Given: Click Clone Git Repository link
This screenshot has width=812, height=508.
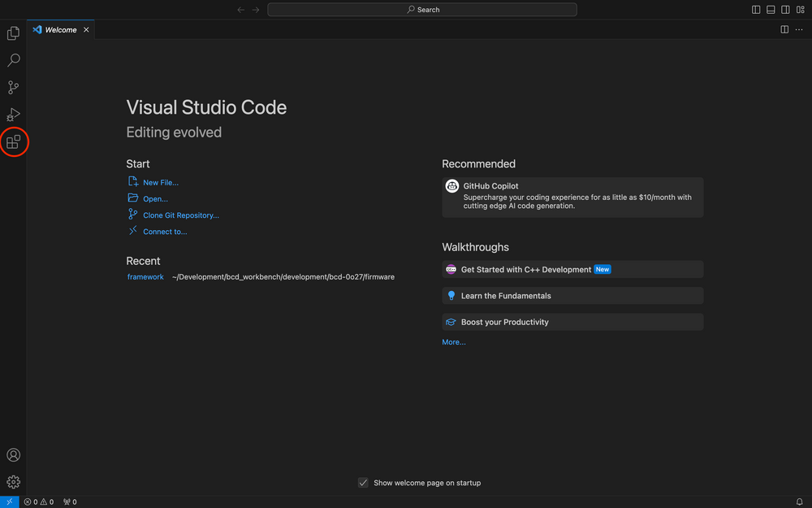Looking at the screenshot, I should click(x=180, y=215).
